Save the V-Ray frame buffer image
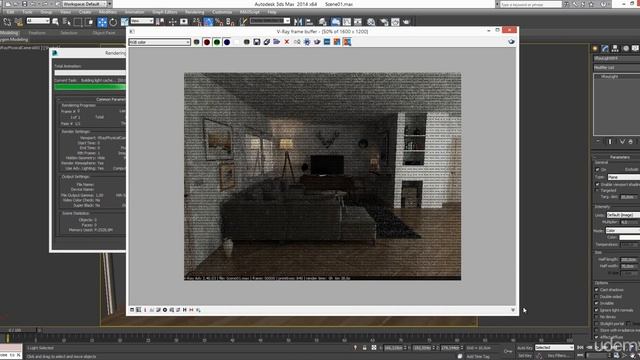 (x=257, y=42)
